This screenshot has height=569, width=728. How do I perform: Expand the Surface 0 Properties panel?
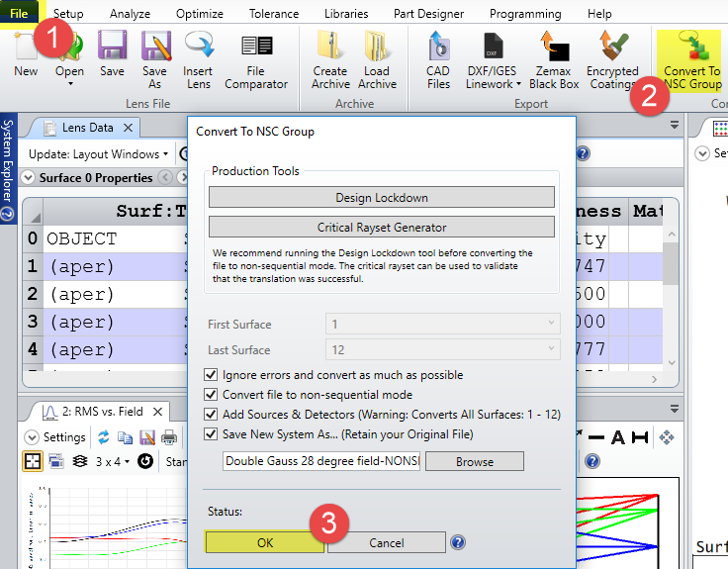tap(28, 177)
